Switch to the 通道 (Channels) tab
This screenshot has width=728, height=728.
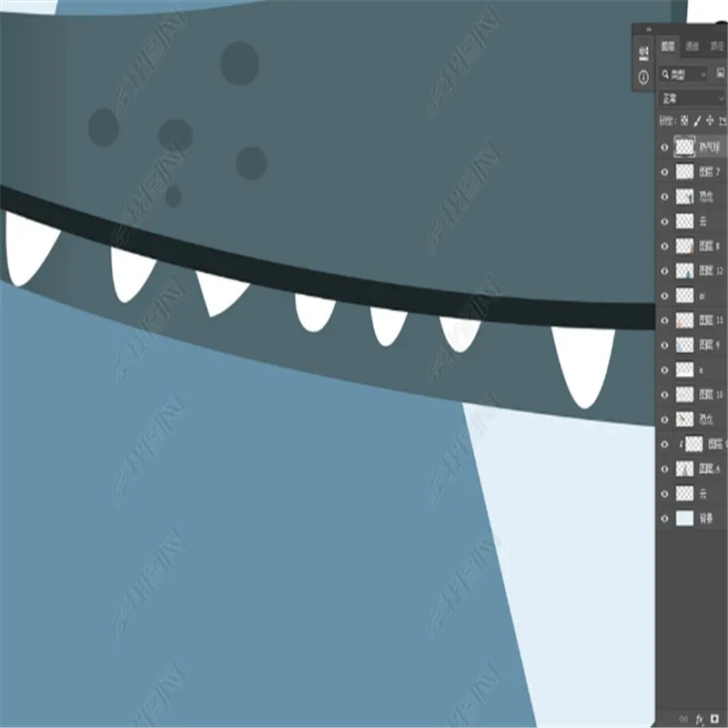click(x=693, y=46)
